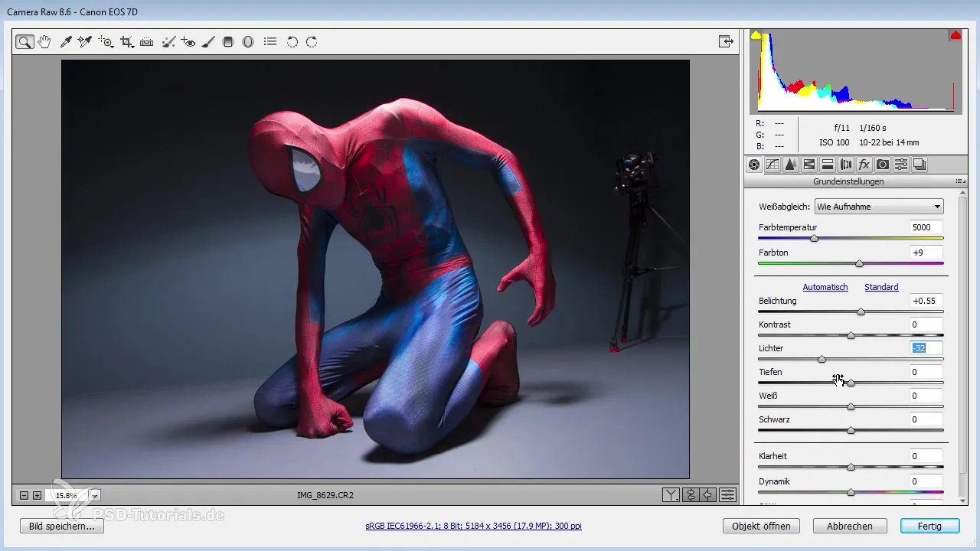The width and height of the screenshot is (980, 551).
Task: Open the Grundeinstellungen panel flyout menu
Action: tap(959, 181)
